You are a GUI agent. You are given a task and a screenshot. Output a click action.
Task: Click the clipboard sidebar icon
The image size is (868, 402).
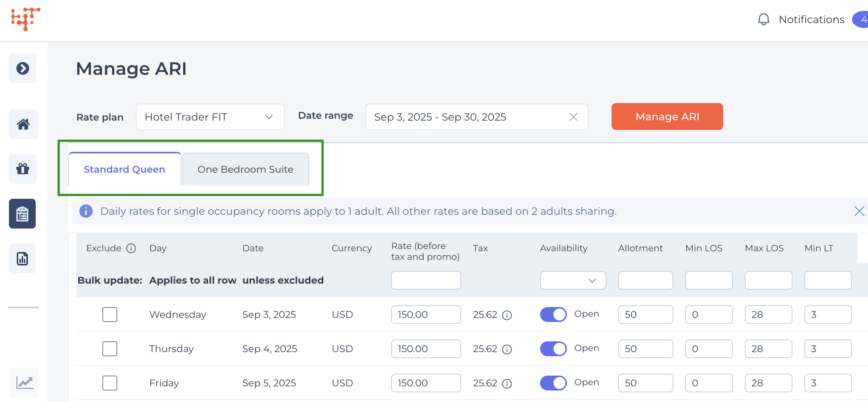[x=22, y=214]
